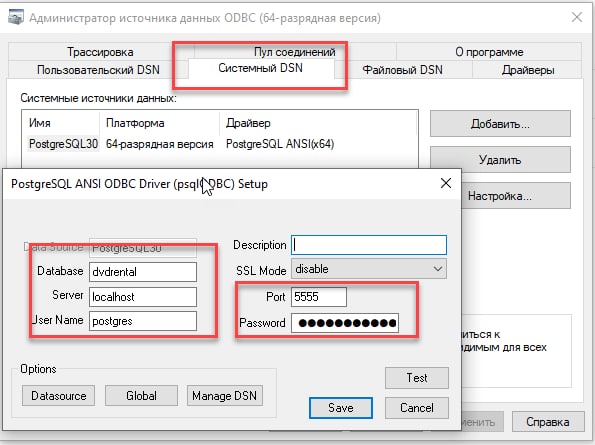
Task: Click the Настройка... button
Action: coord(515,196)
